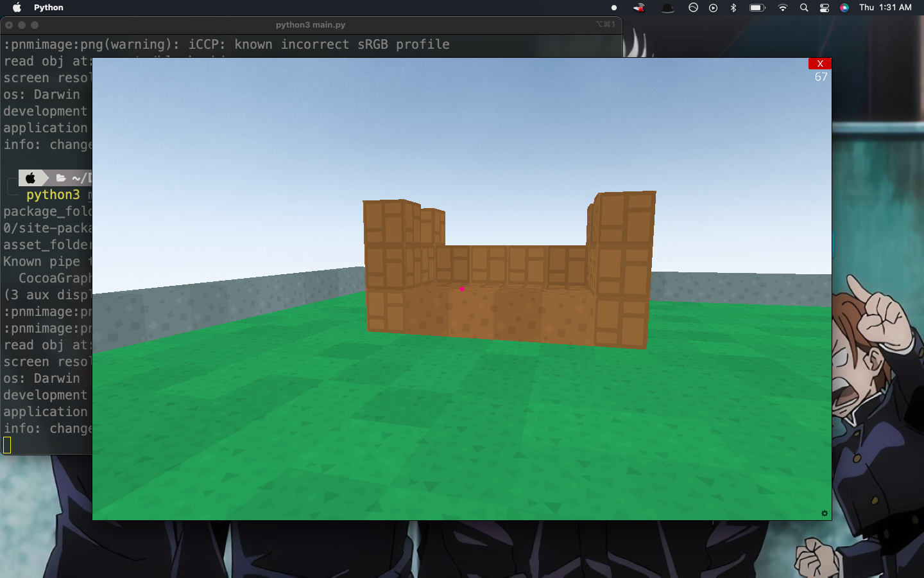The height and width of the screenshot is (578, 924).
Task: Click the pink target dot at the screen center
Action: click(462, 289)
